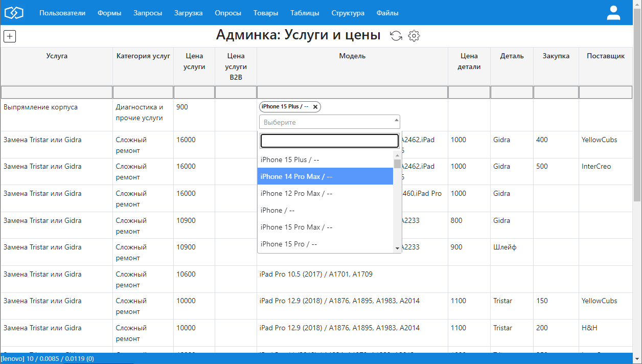Go to the Запросы menu
This screenshot has width=642, height=364.
[148, 13]
